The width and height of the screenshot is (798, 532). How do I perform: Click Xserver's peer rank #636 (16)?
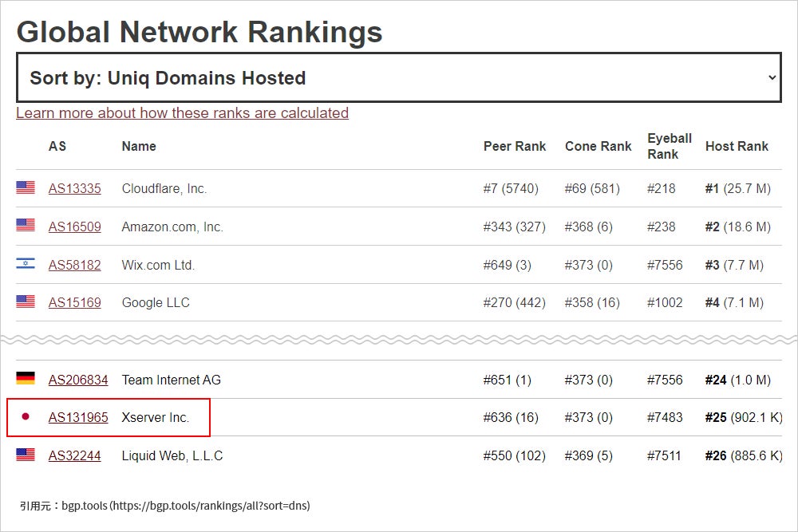511,418
